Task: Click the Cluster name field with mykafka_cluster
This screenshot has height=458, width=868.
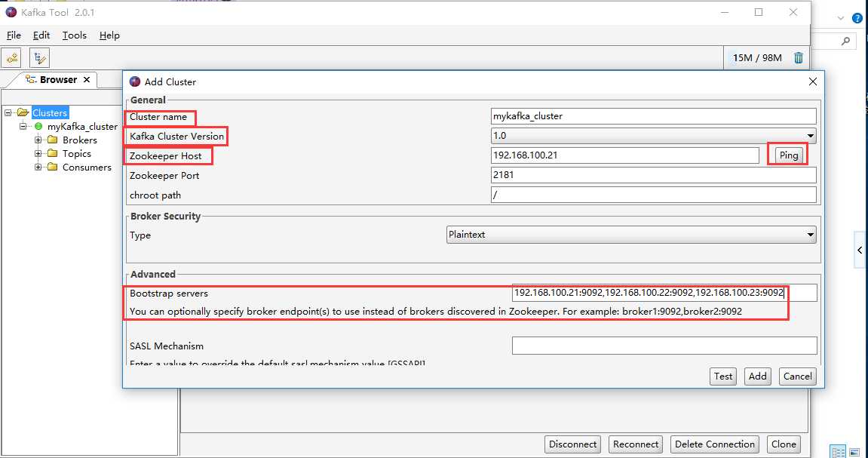Action: click(x=653, y=116)
